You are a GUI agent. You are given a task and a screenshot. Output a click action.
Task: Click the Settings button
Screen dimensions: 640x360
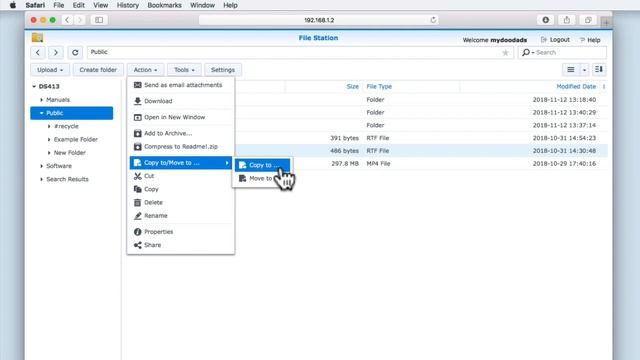tap(223, 70)
